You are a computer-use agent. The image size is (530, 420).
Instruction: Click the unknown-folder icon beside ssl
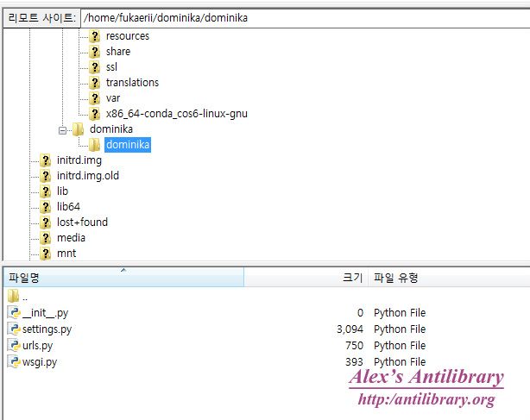click(x=95, y=67)
